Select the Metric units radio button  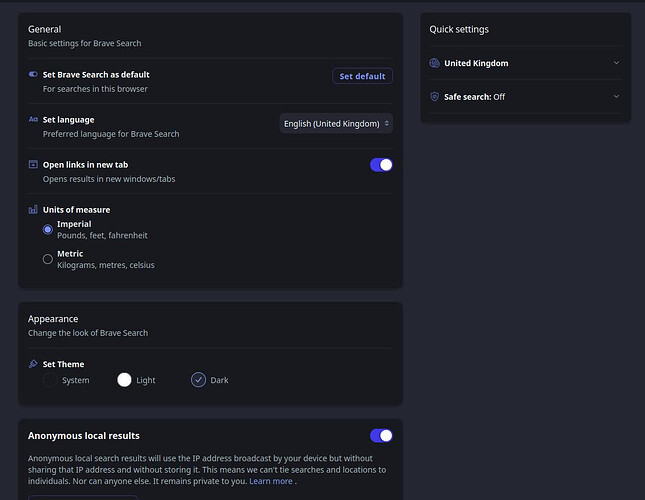pyautogui.click(x=48, y=259)
